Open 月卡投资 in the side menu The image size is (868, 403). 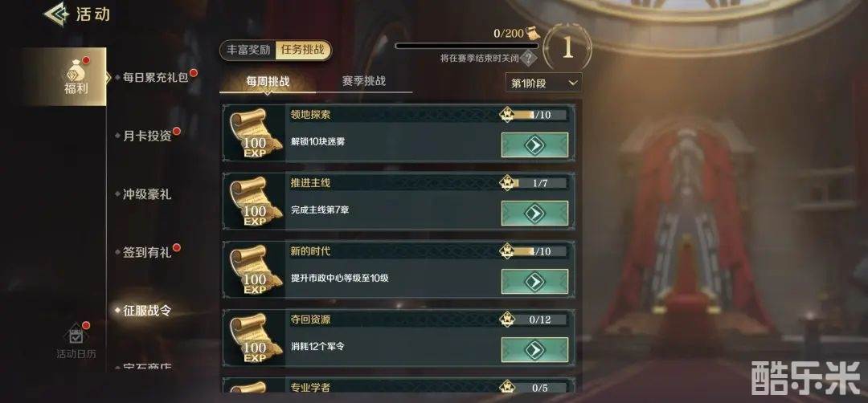147,136
